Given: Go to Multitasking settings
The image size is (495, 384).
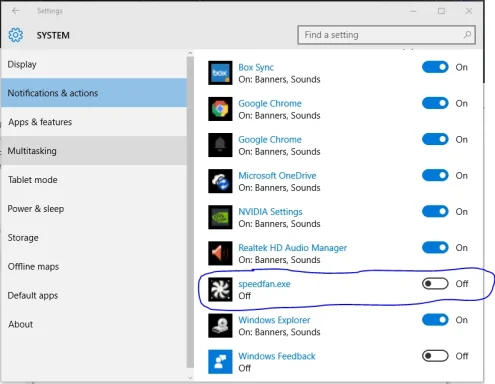Looking at the screenshot, I should [94, 151].
